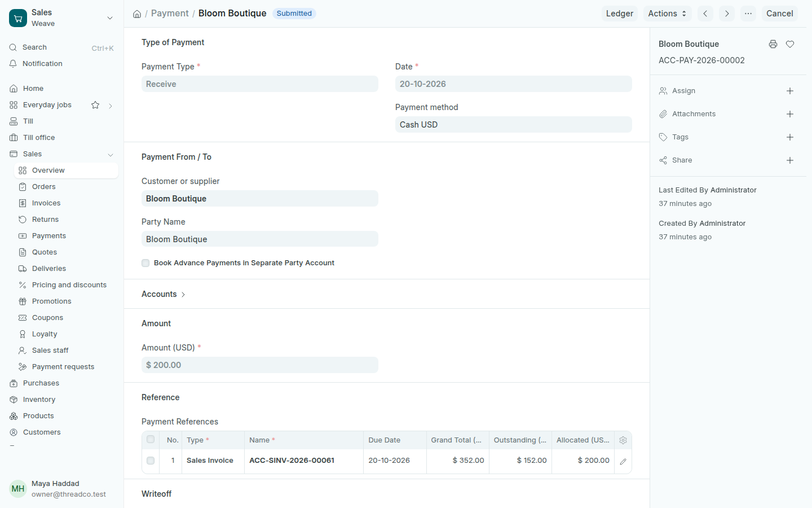The height and width of the screenshot is (508, 812).
Task: Click the Ledger button
Action: 620,14
